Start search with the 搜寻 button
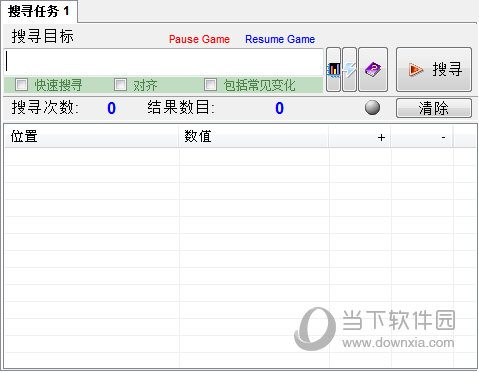 pos(434,69)
